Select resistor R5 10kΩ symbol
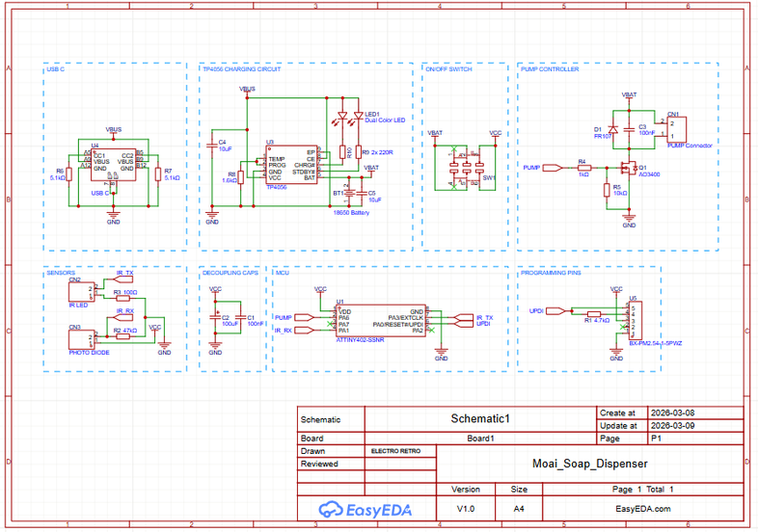This screenshot has width=758, height=532. 607,190
